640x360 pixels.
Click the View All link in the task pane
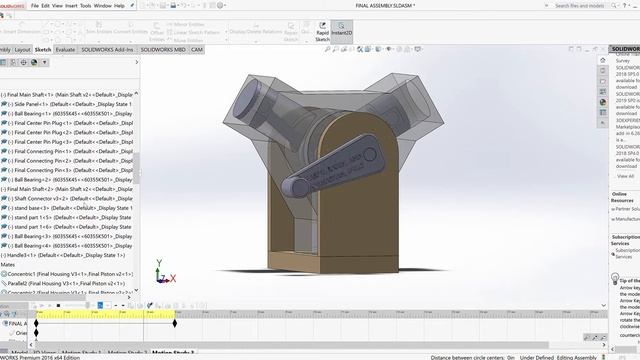click(625, 176)
